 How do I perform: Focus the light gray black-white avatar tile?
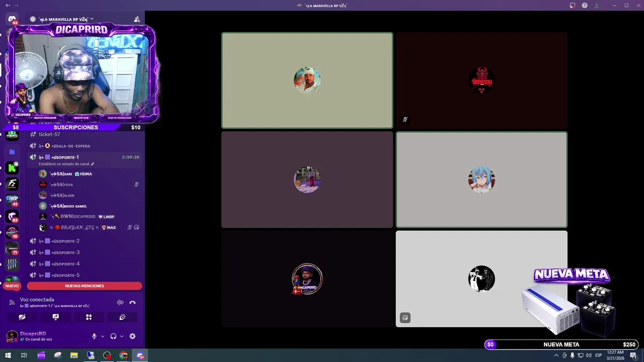481,279
